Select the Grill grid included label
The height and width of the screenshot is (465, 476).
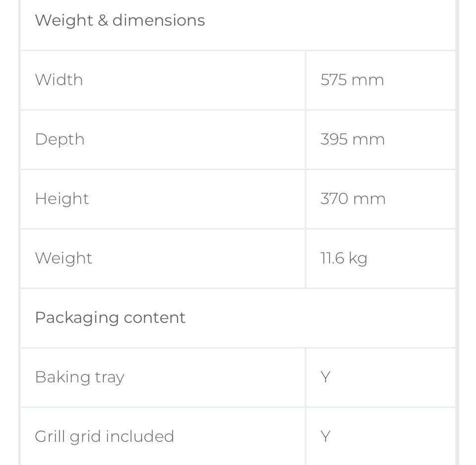click(104, 437)
